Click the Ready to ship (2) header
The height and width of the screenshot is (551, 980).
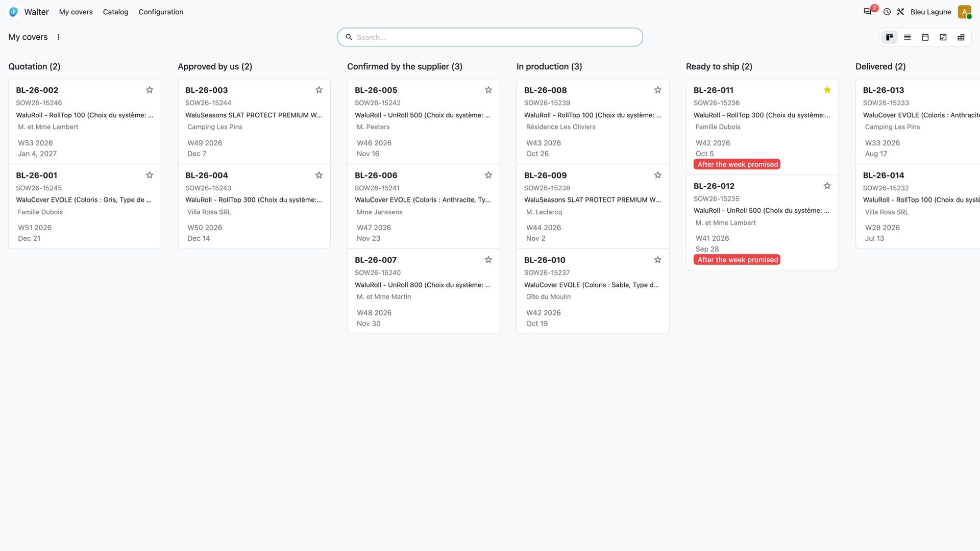point(719,66)
